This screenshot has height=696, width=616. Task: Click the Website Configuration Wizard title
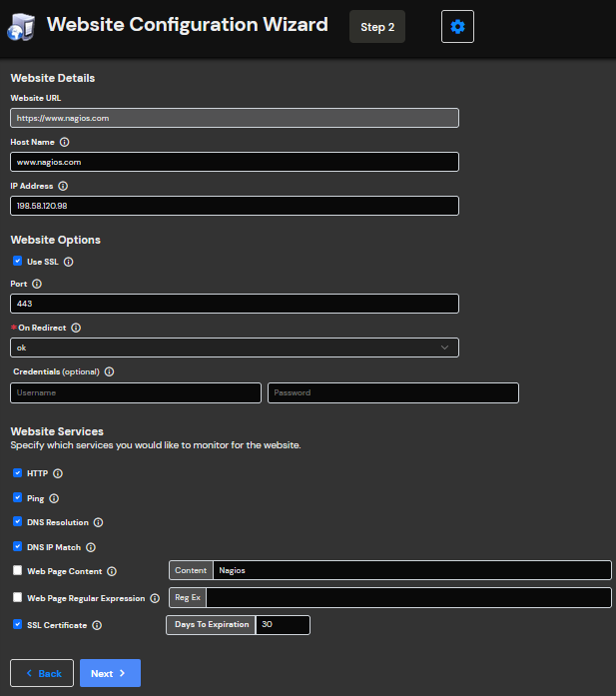pos(188,24)
